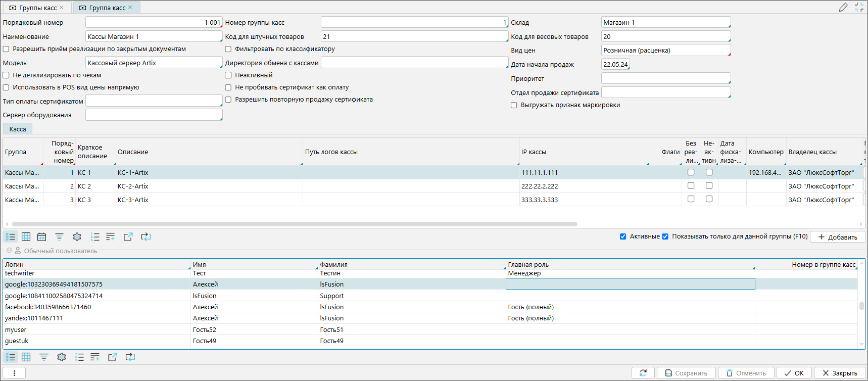
Task: Click the Директория обмена с кассами field
Action: (x=414, y=63)
